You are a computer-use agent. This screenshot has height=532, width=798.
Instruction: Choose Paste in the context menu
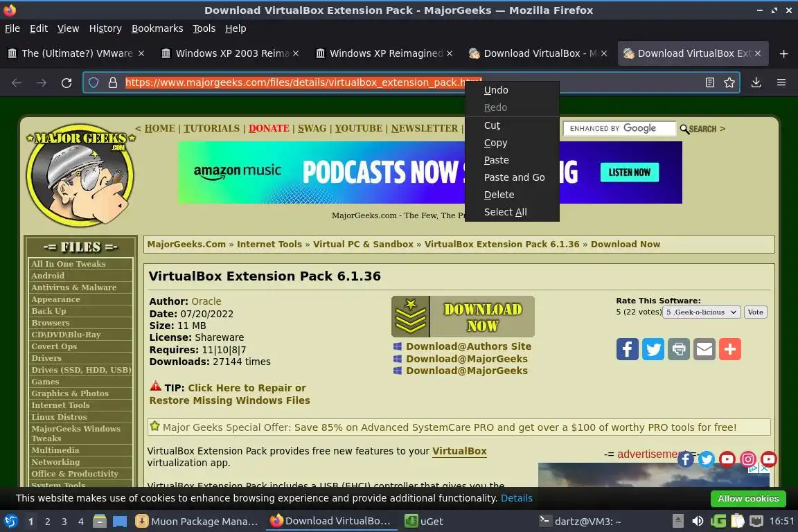tap(512, 160)
